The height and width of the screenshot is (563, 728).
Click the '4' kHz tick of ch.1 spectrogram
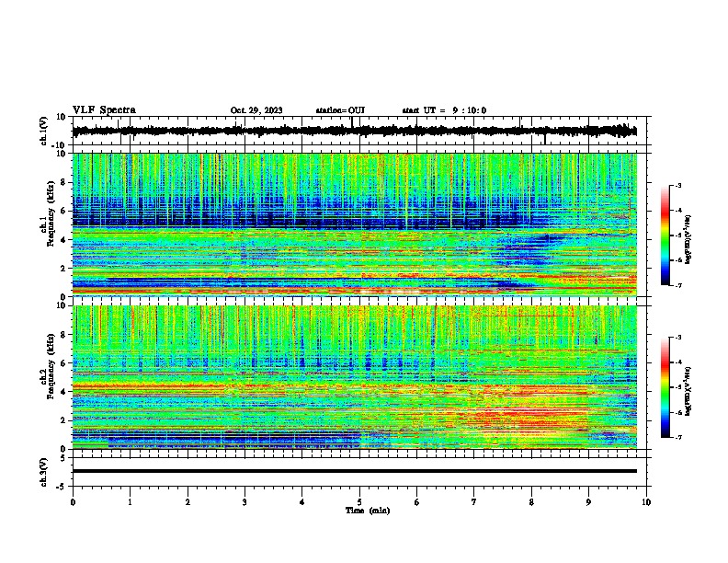(64, 240)
